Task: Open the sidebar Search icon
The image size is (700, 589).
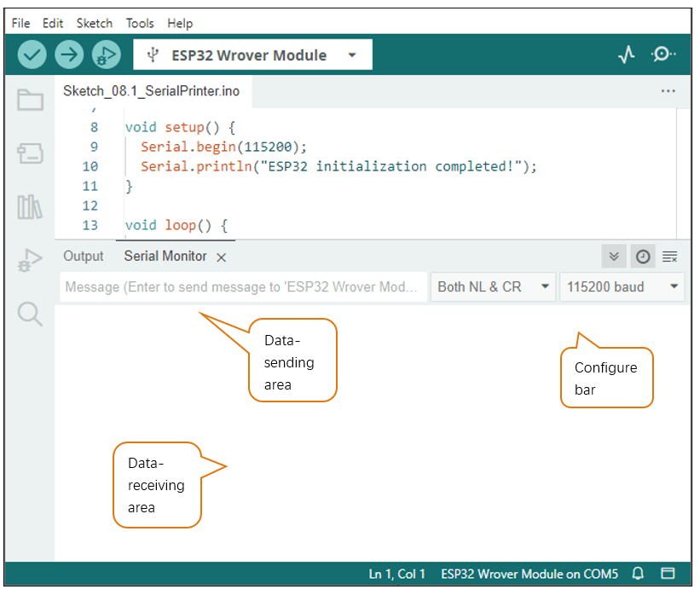Action: 30,315
